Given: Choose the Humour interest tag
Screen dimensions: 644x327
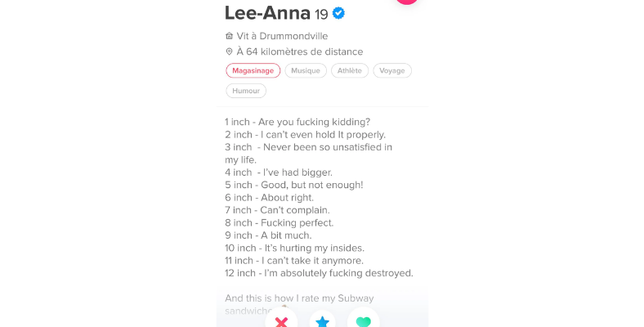Looking at the screenshot, I should (x=246, y=91).
